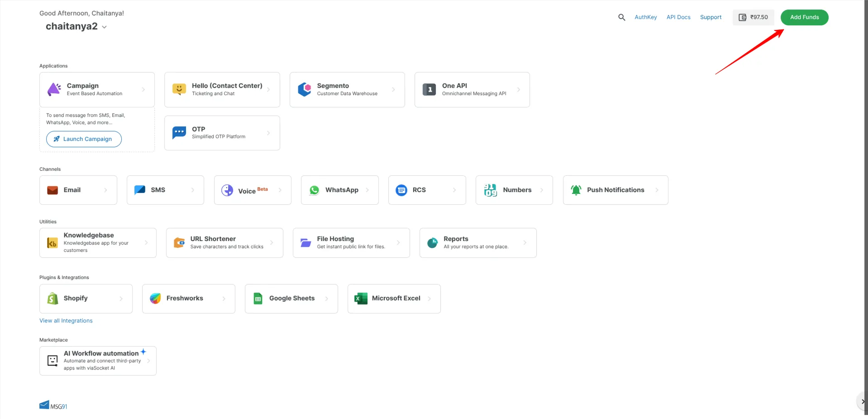868x419 pixels.
Task: Open the Push Notifications label
Action: tap(615, 190)
